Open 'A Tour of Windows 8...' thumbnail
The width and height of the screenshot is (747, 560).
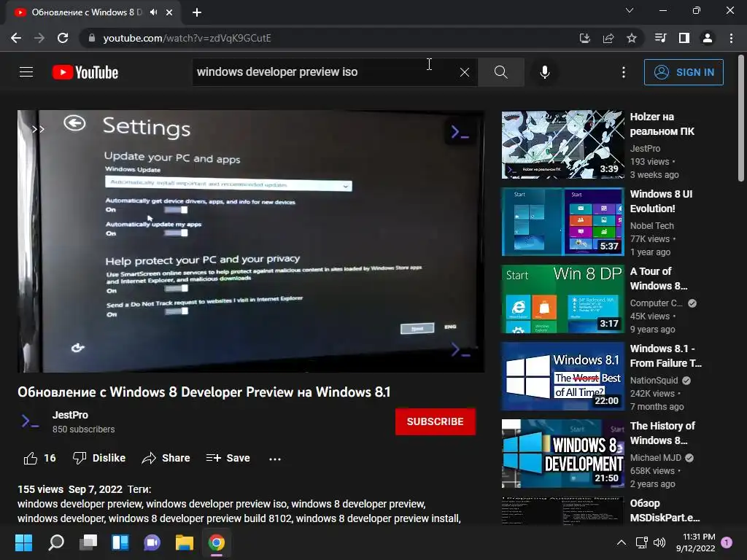(x=562, y=299)
